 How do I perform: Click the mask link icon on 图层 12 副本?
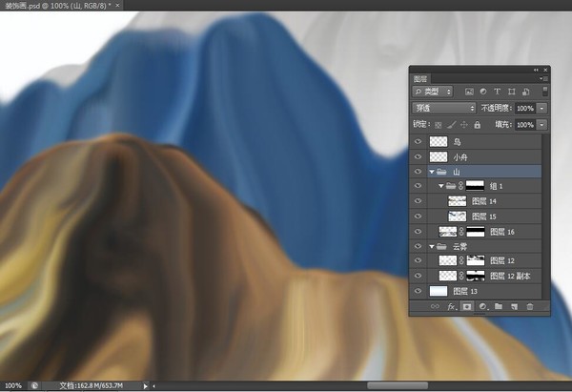(x=461, y=276)
